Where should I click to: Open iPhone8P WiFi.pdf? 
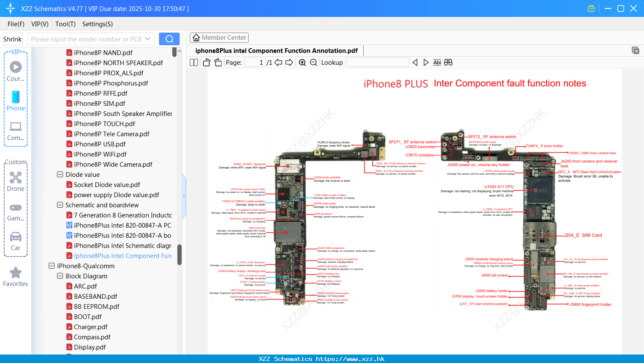[100, 154]
